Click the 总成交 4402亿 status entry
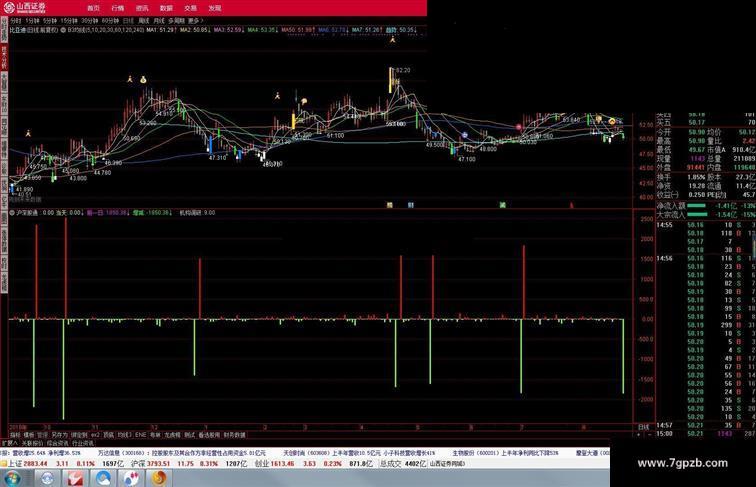This screenshot has height=487, width=756. coord(403,463)
